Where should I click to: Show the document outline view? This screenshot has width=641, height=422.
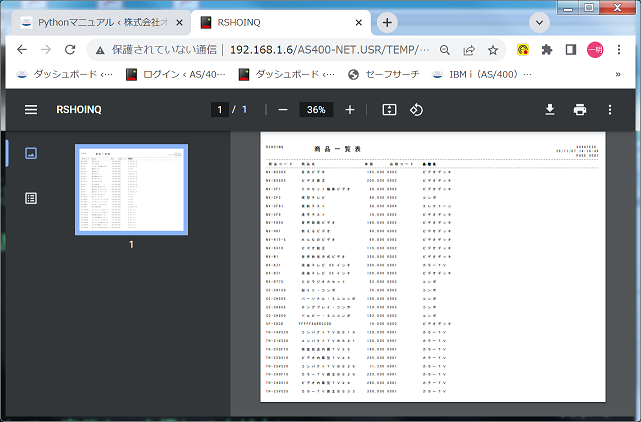click(x=30, y=198)
